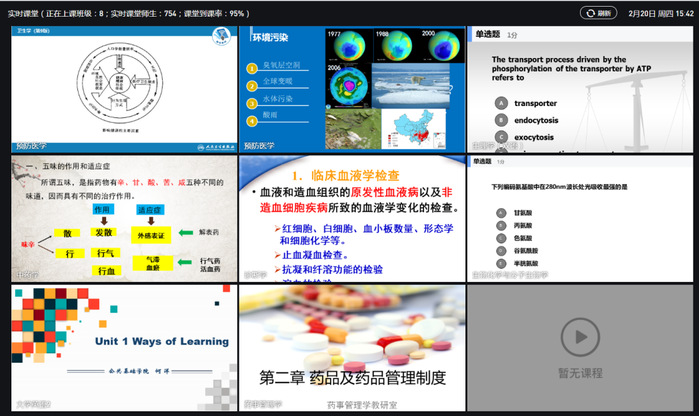Image resolution: width=699 pixels, height=416 pixels.
Task: Click the Unit 1 Ways of Learning title
Action: pyautogui.click(x=162, y=341)
